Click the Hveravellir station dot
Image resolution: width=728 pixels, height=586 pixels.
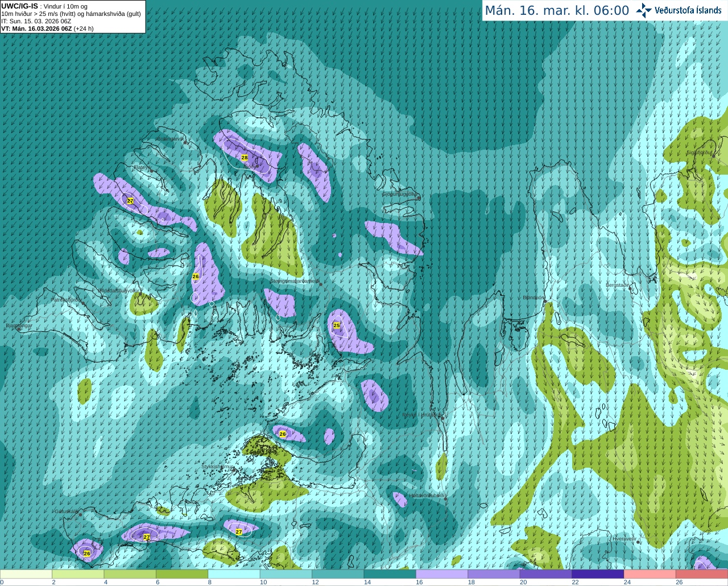638,542
